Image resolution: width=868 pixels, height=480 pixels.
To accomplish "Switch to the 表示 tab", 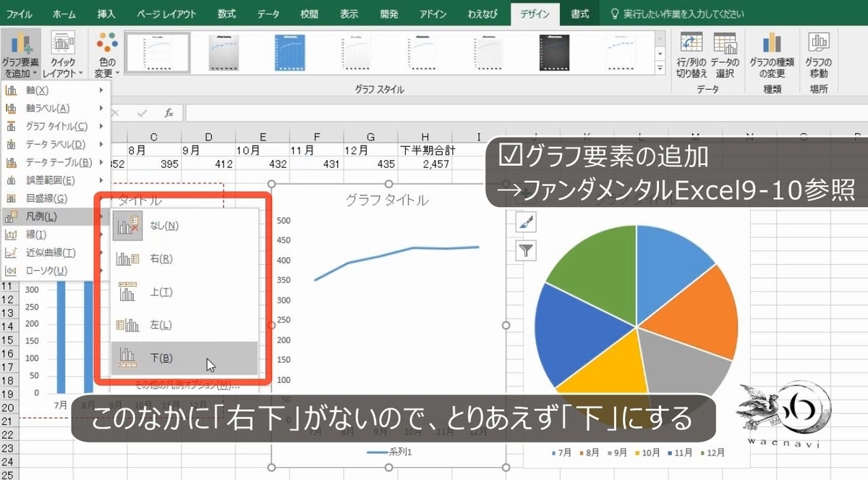I will tap(349, 14).
